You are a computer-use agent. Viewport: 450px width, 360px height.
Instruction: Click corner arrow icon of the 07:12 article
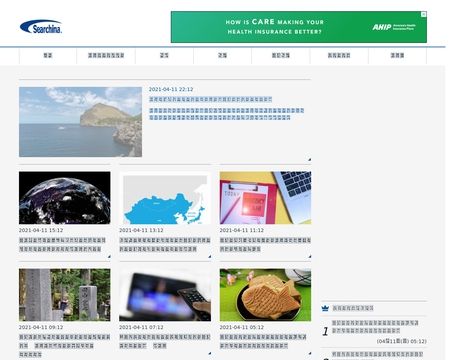coord(209,353)
